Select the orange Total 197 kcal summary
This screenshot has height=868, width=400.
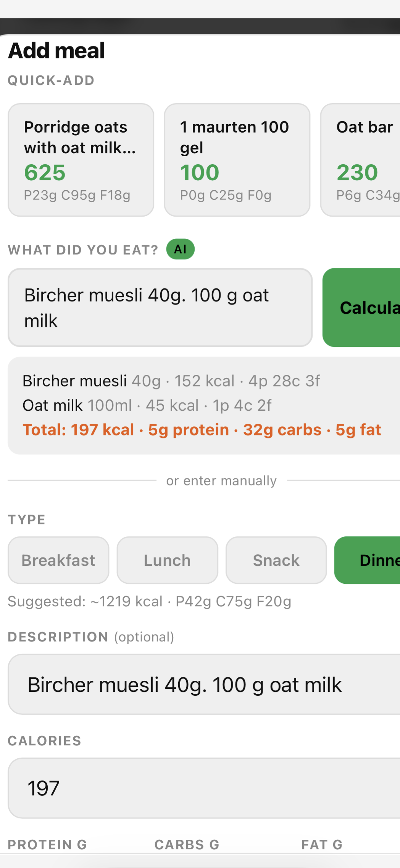[x=202, y=430]
